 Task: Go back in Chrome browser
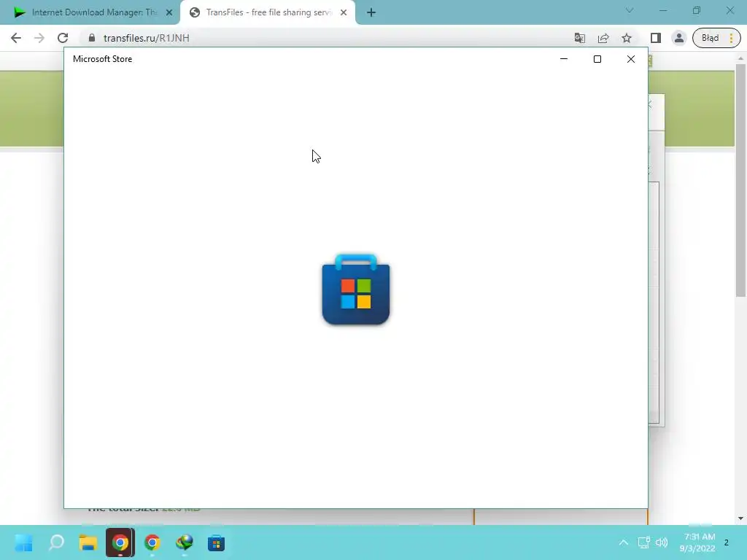click(x=16, y=38)
